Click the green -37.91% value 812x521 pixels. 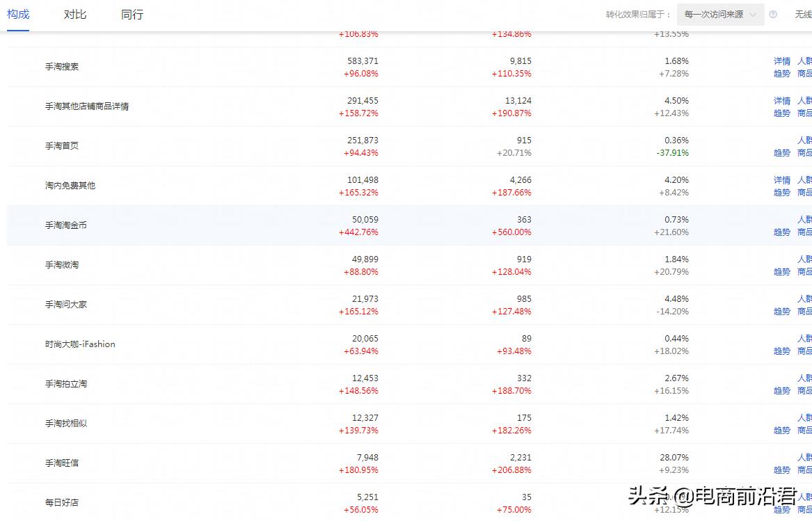tap(673, 153)
